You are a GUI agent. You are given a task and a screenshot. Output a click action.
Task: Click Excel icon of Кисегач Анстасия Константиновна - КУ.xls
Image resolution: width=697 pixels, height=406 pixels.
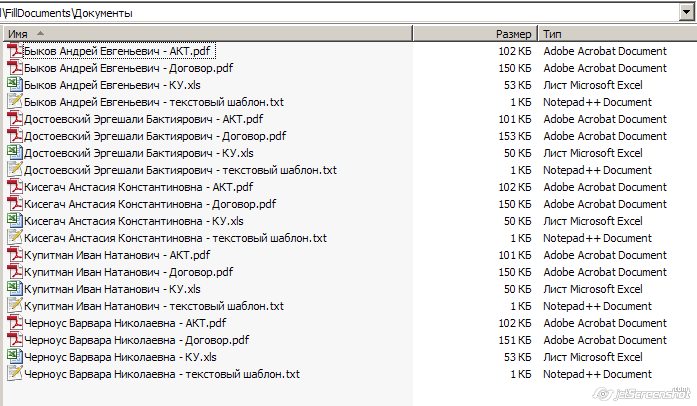pos(15,221)
